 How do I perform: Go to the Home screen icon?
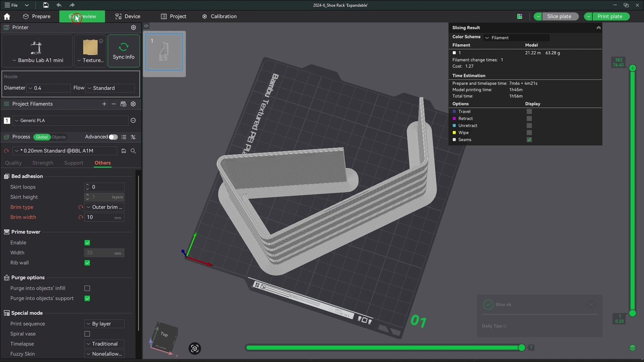[7, 17]
